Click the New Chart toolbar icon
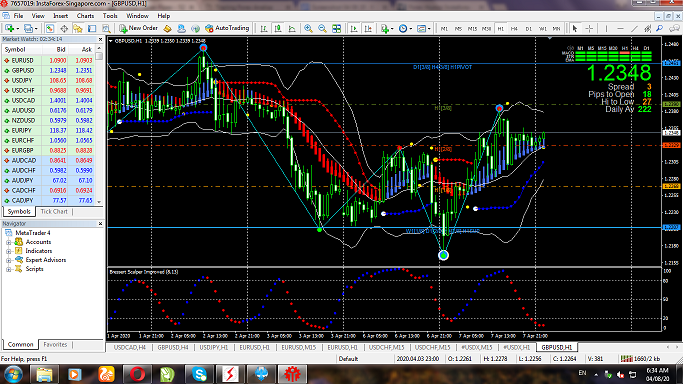 pyautogui.click(x=9, y=28)
